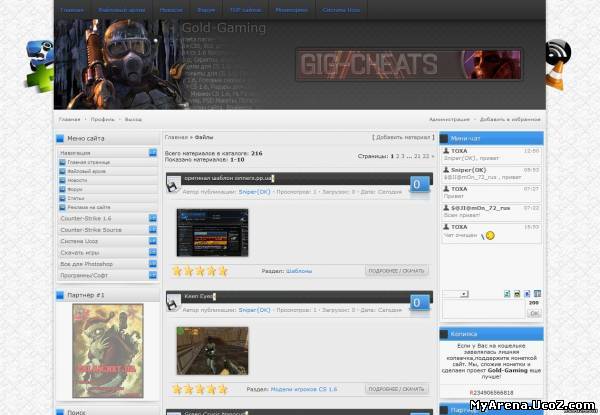
Task: Open Главная in the top navigation bar
Action: tap(72, 10)
